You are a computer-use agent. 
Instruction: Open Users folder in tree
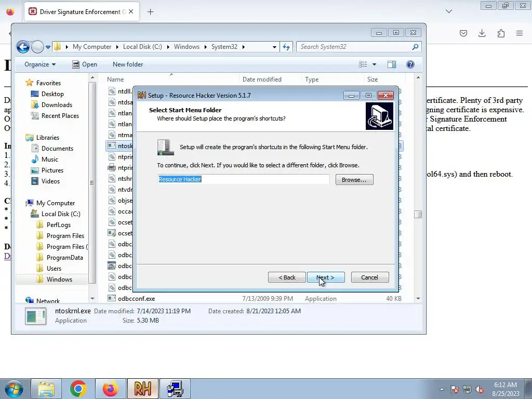pos(54,269)
